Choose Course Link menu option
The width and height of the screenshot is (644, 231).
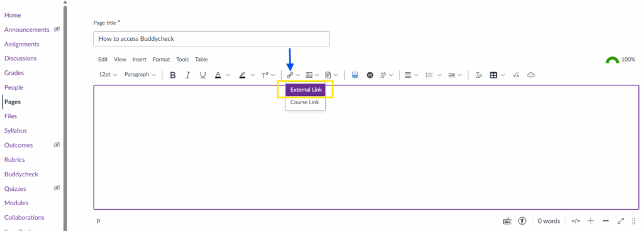[x=305, y=102]
